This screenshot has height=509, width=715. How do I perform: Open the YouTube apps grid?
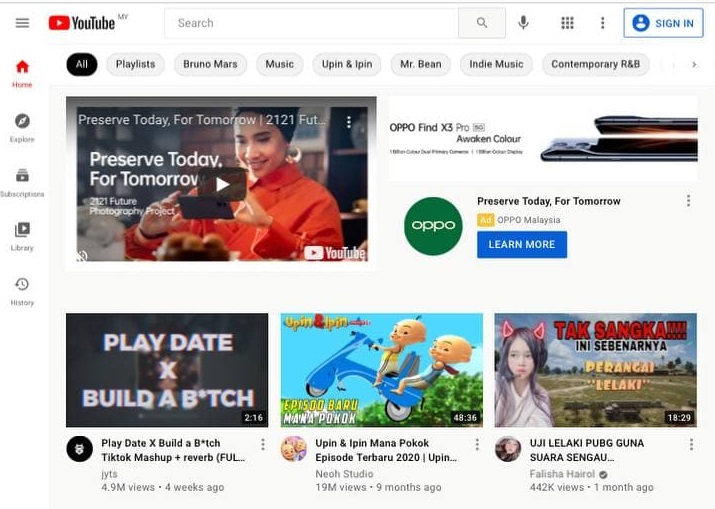(x=567, y=23)
